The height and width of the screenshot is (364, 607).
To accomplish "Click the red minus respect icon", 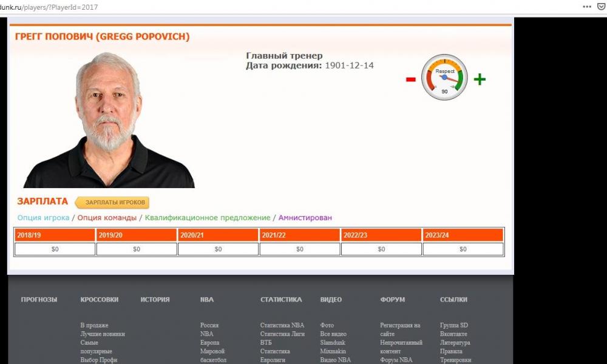I will pos(411,79).
